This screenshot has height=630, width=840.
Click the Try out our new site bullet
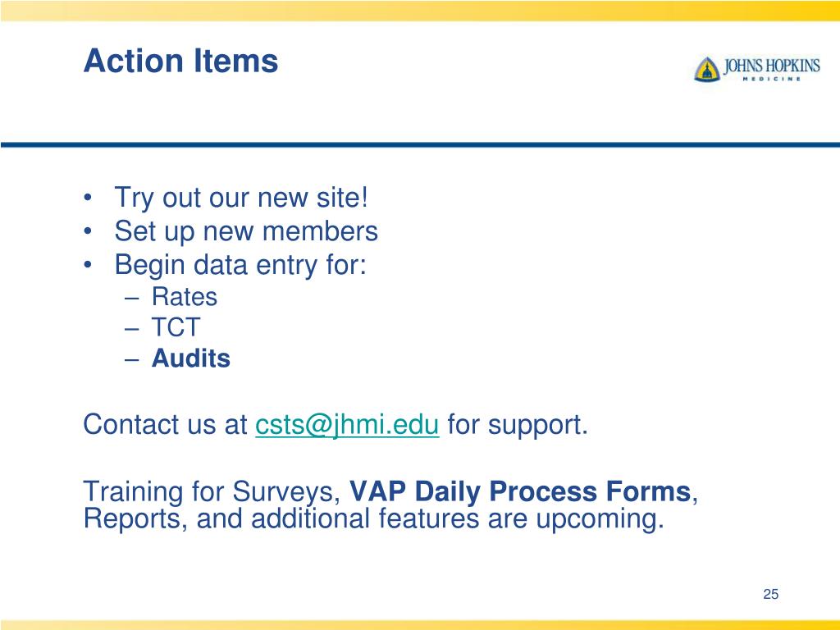pos(241,198)
